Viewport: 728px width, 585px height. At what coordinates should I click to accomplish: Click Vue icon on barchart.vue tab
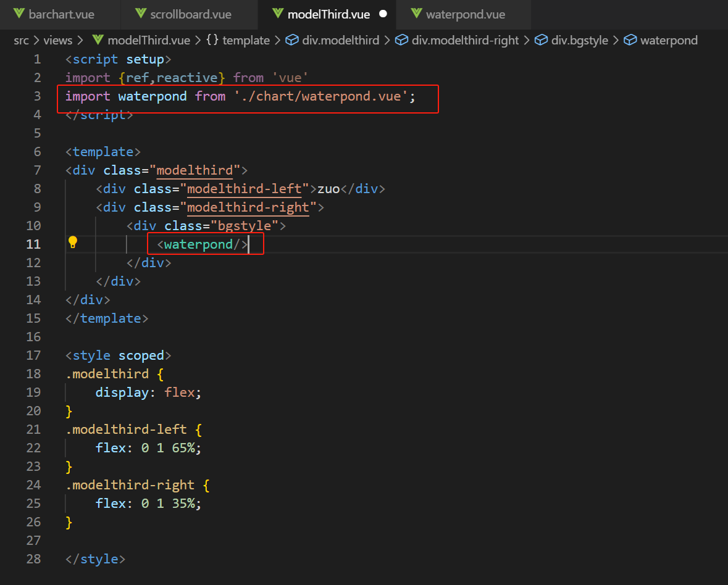[x=19, y=14]
